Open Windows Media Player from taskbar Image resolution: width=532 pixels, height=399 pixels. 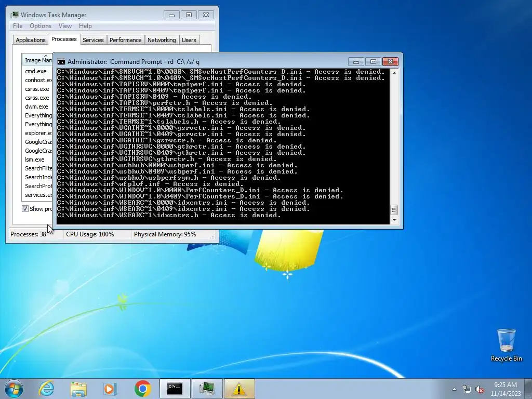click(110, 389)
